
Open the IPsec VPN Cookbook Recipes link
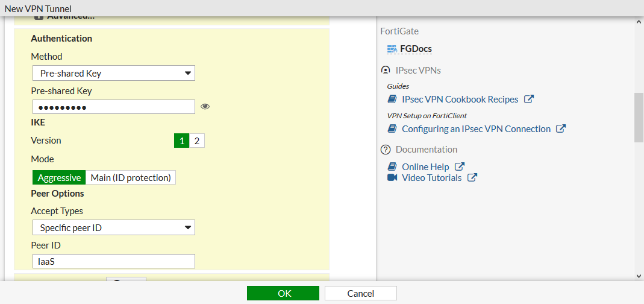[x=460, y=99]
